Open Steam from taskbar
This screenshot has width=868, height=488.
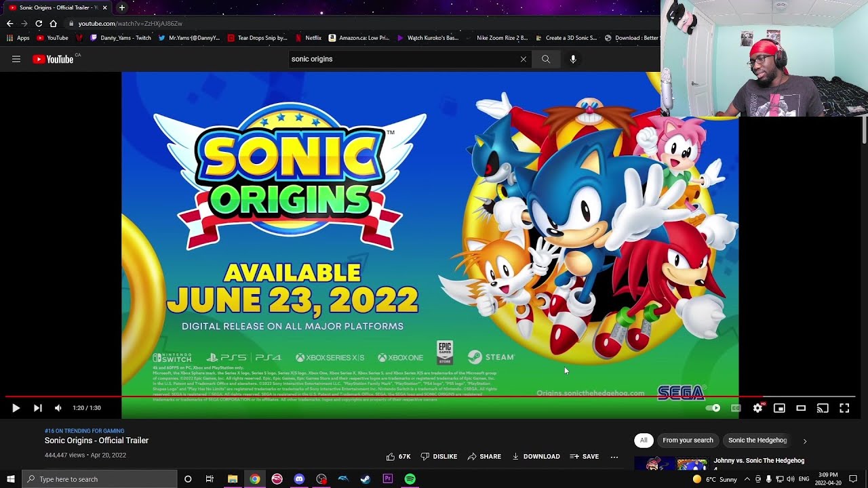pyautogui.click(x=366, y=479)
